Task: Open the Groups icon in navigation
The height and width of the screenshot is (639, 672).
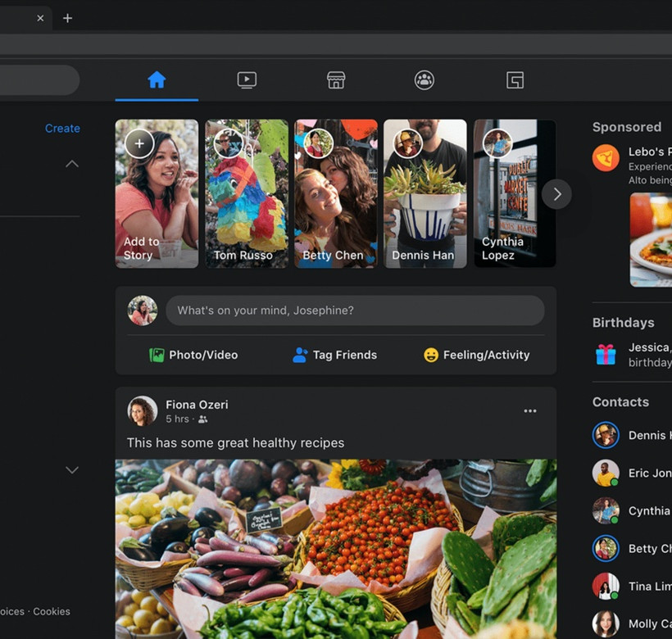Action: [x=425, y=79]
